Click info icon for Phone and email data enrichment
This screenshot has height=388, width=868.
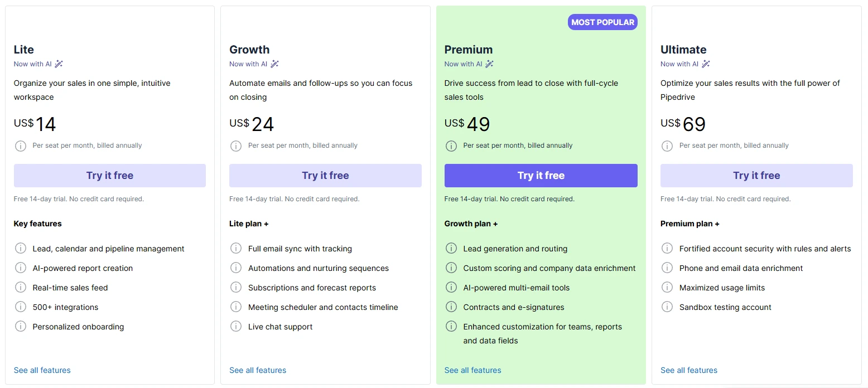(x=667, y=268)
